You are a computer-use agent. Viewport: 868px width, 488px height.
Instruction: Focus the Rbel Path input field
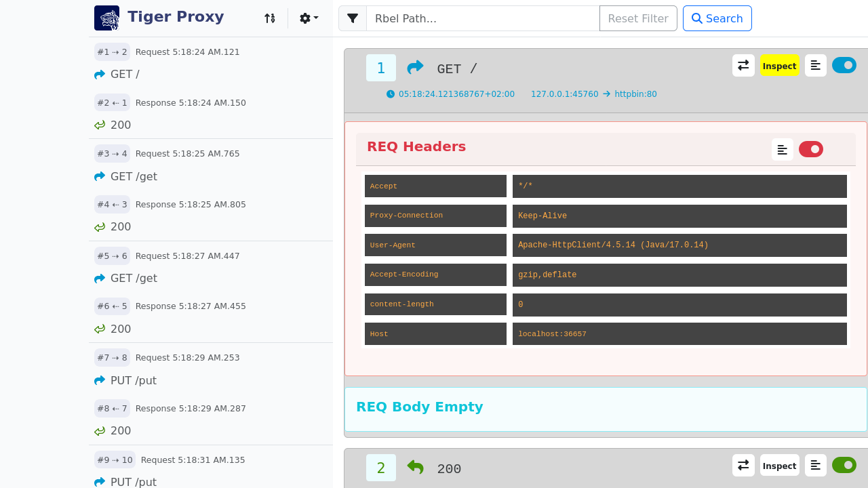point(483,18)
